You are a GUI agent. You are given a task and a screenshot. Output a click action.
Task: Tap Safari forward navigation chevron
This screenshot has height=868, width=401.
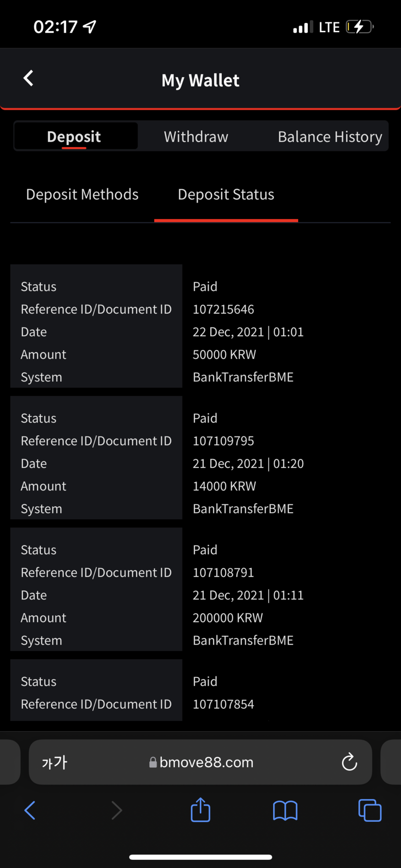click(116, 810)
